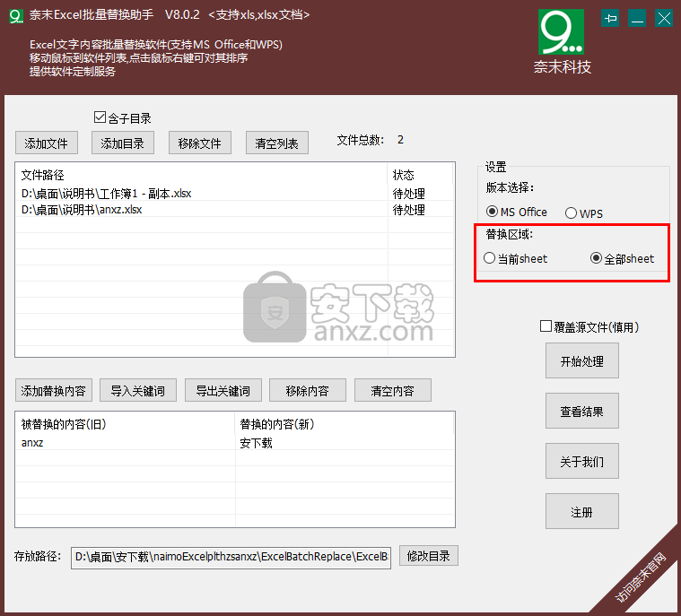Open 导入关键词 import button
The height and width of the screenshot is (616, 681).
[x=138, y=390]
